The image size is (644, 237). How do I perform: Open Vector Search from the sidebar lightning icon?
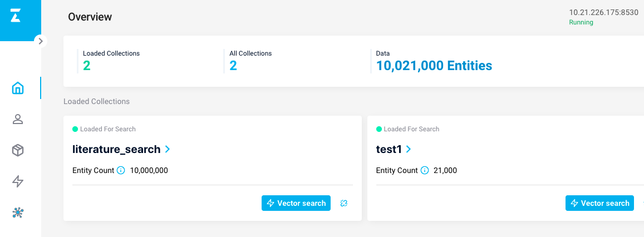pyautogui.click(x=18, y=181)
